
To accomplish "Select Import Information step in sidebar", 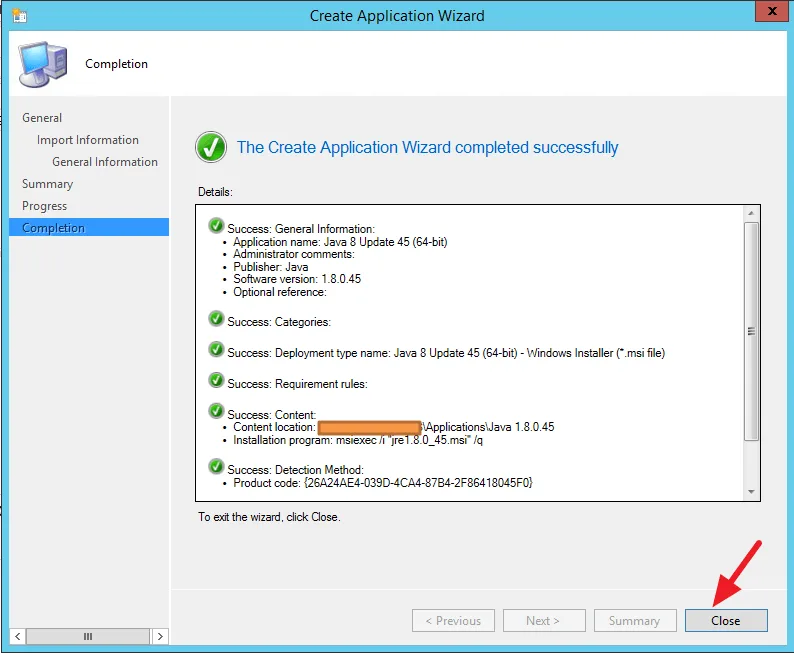I will [88, 140].
